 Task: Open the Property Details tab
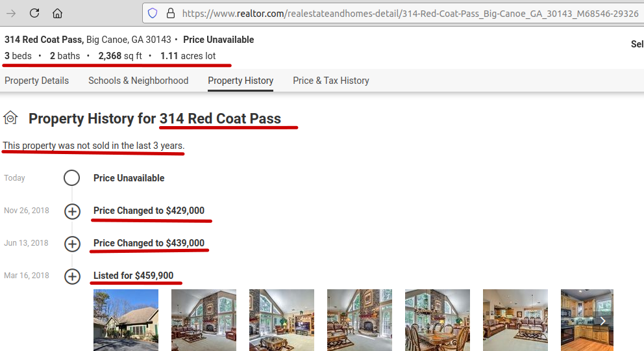coord(36,81)
